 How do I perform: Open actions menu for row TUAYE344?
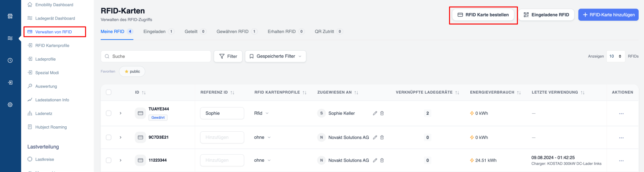click(x=621, y=114)
